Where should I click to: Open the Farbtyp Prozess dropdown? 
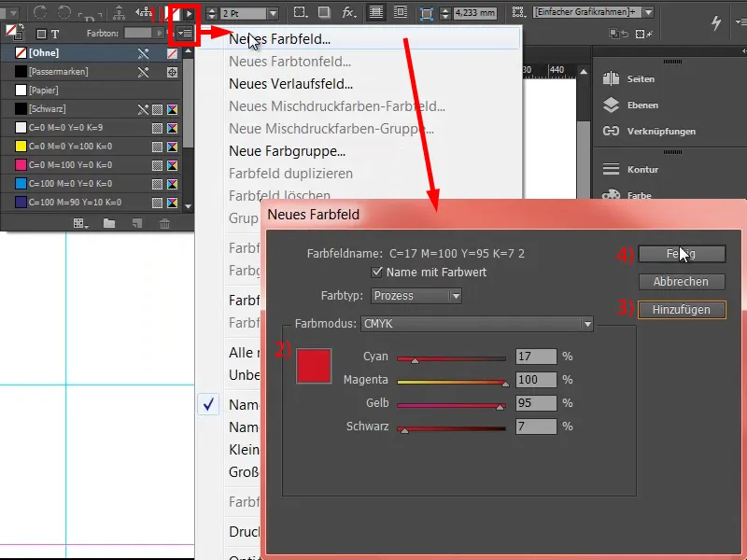[x=416, y=296]
